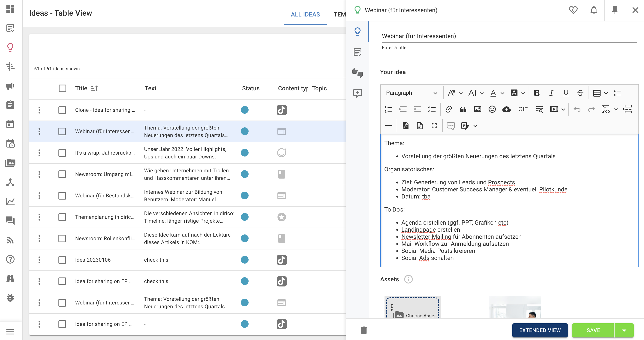This screenshot has height=340, width=644.
Task: Sort the table by Title
Action: pos(94,88)
